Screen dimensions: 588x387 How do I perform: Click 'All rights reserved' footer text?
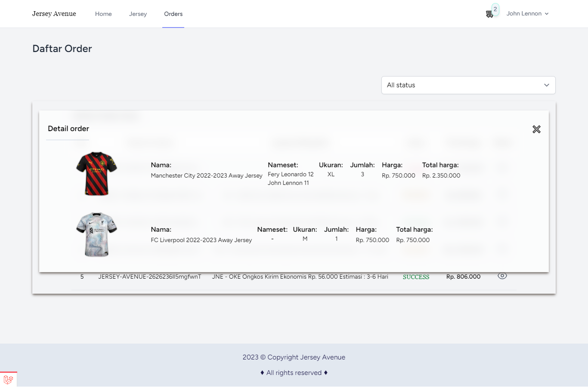coord(294,373)
